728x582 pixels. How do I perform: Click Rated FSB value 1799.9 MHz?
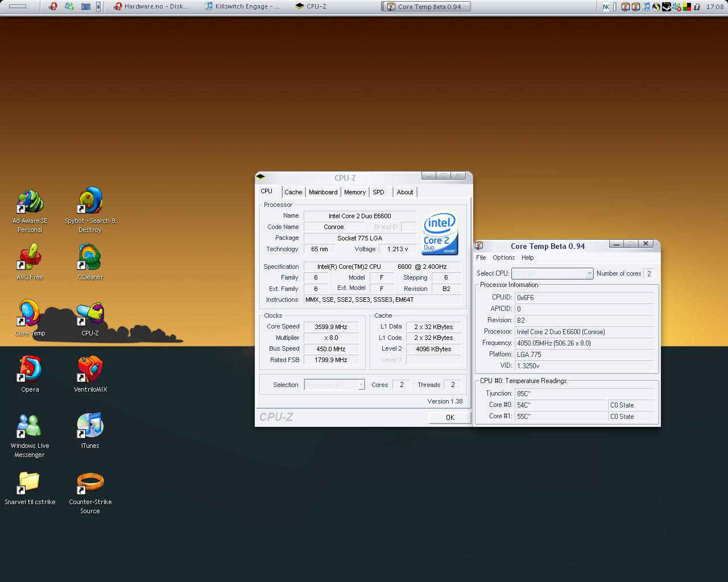pos(331,360)
